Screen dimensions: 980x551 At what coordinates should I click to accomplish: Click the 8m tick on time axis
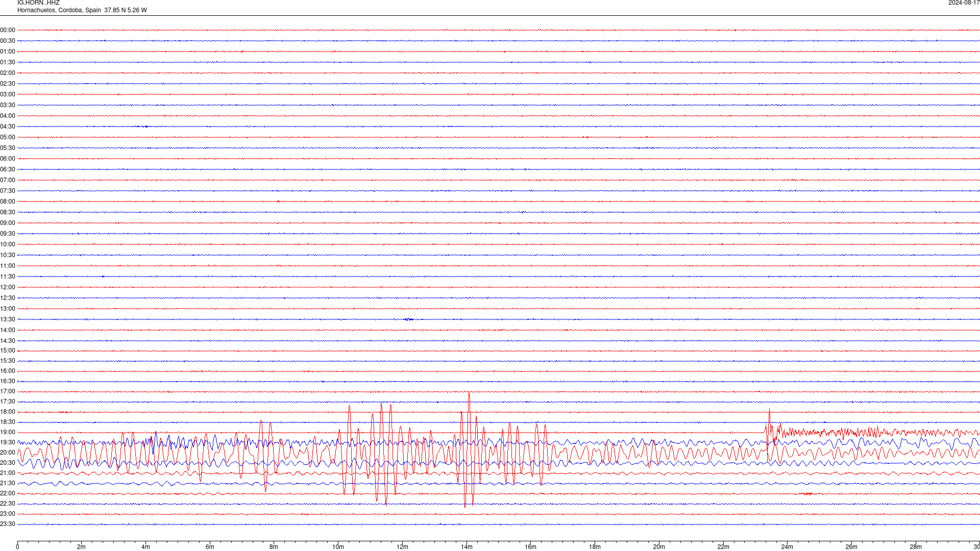click(x=274, y=547)
